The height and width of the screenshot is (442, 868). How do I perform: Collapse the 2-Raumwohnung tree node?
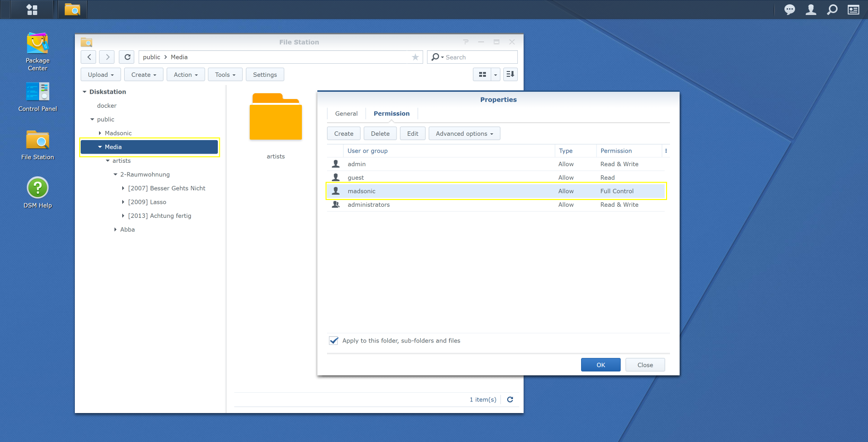coord(115,174)
